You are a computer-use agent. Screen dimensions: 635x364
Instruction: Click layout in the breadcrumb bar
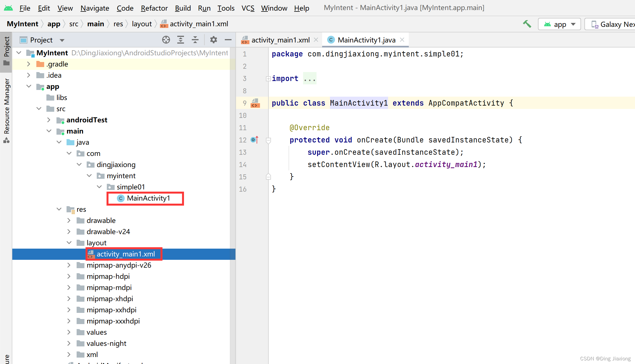tap(142, 24)
